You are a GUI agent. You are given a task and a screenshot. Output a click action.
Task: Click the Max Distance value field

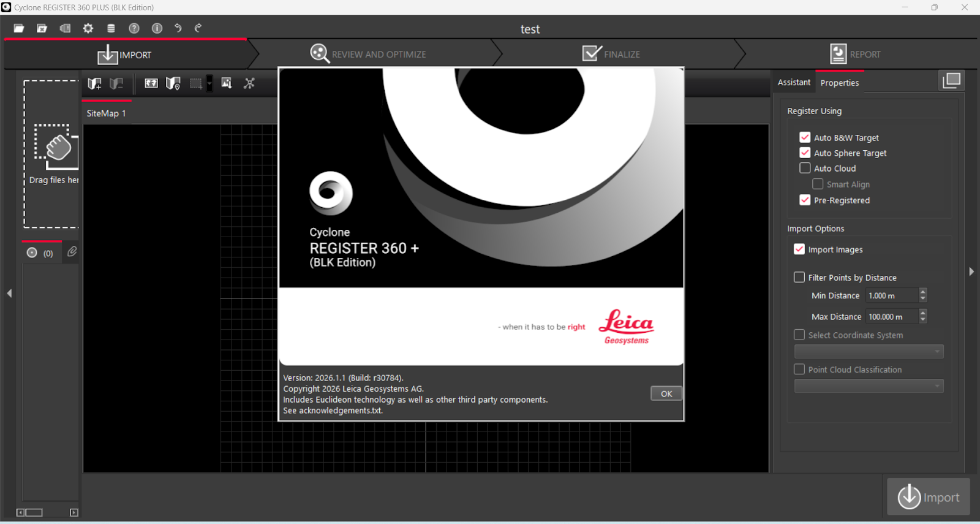coord(892,316)
